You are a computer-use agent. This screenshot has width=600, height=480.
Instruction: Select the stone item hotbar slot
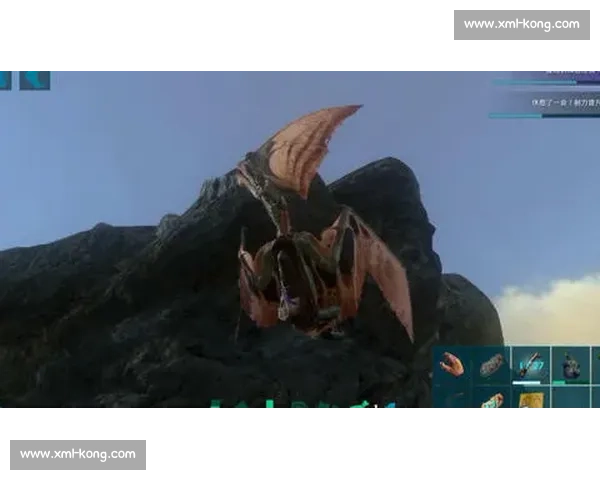pos(491,365)
